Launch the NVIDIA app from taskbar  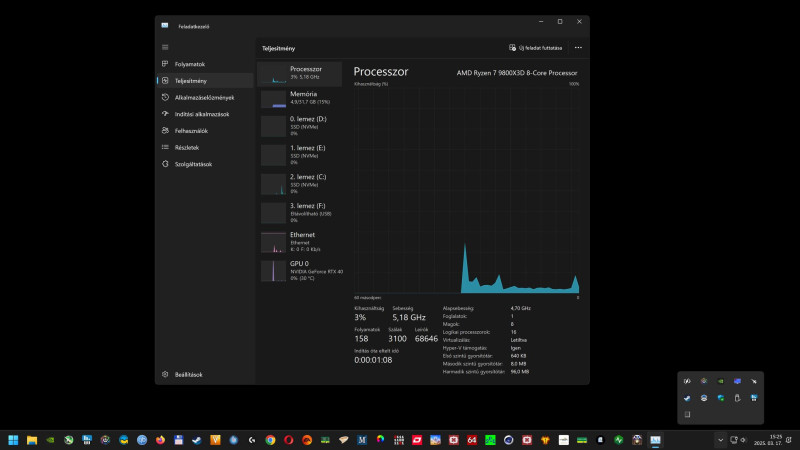(x=50, y=440)
